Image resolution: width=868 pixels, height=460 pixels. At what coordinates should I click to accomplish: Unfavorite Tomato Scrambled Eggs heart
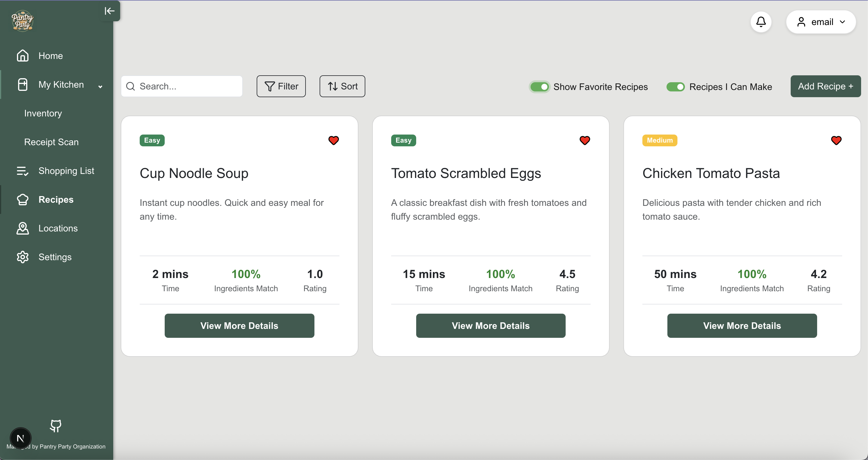(x=585, y=140)
